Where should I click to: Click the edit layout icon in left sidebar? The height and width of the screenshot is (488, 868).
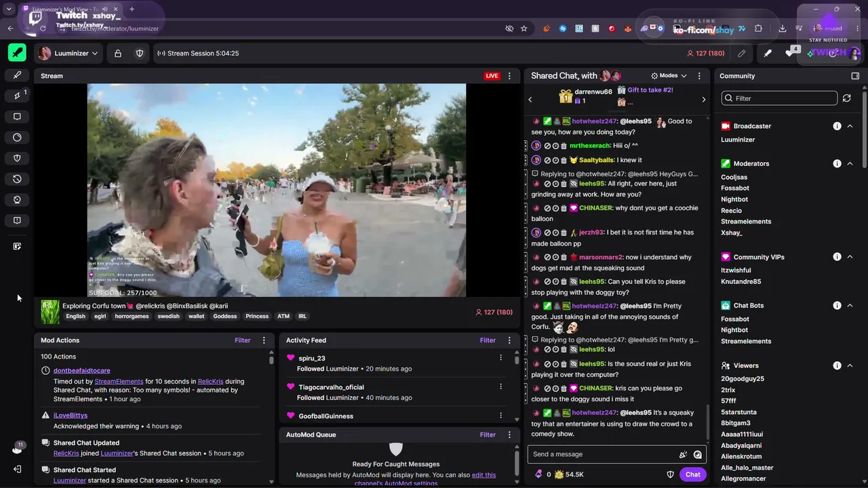pos(17,247)
